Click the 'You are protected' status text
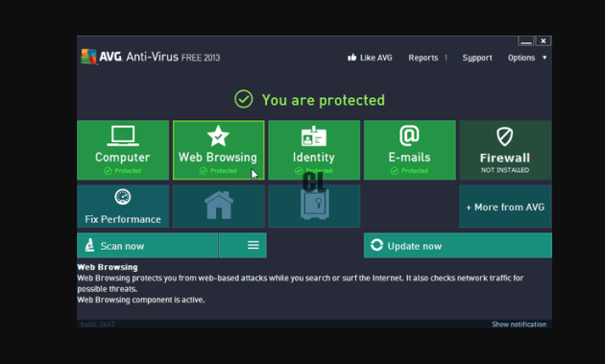The width and height of the screenshot is (605, 364). pos(323,100)
